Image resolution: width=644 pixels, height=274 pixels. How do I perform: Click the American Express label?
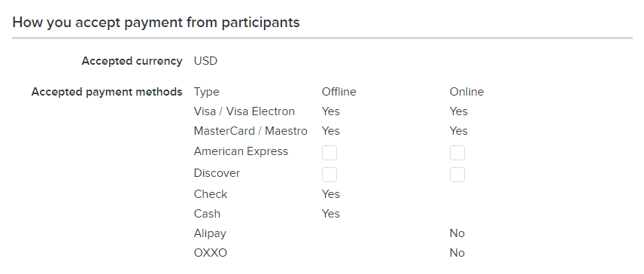(x=241, y=151)
